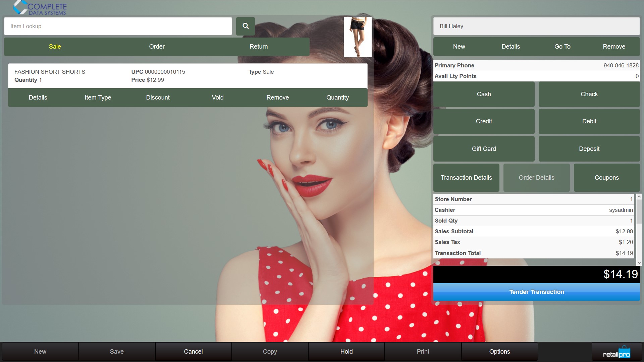Image resolution: width=644 pixels, height=362 pixels.
Task: Switch to the Order tab
Action: [x=157, y=47]
